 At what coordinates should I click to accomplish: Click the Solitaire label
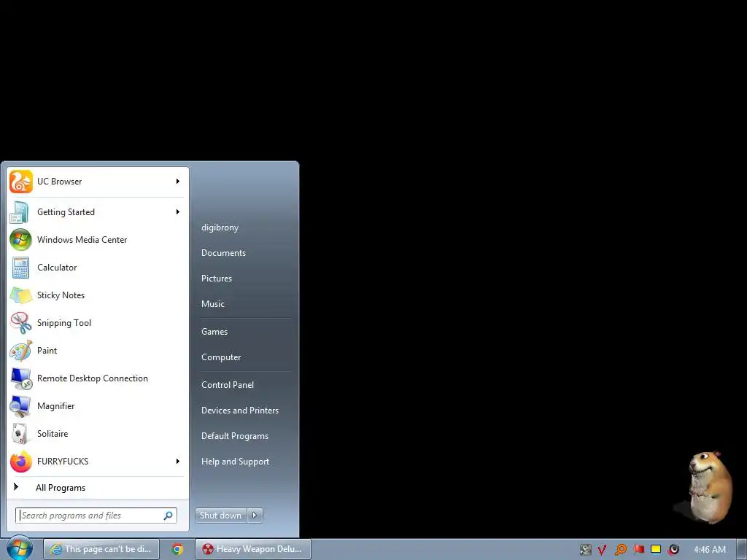[53, 434]
